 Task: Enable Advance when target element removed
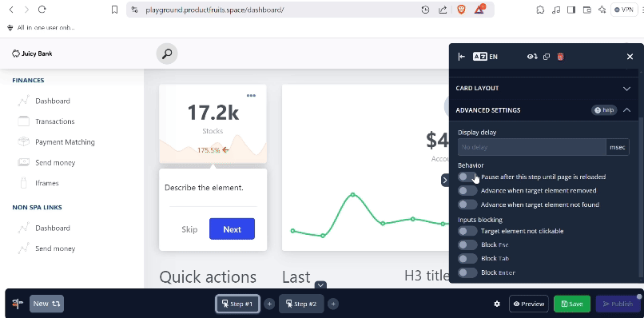tap(467, 191)
